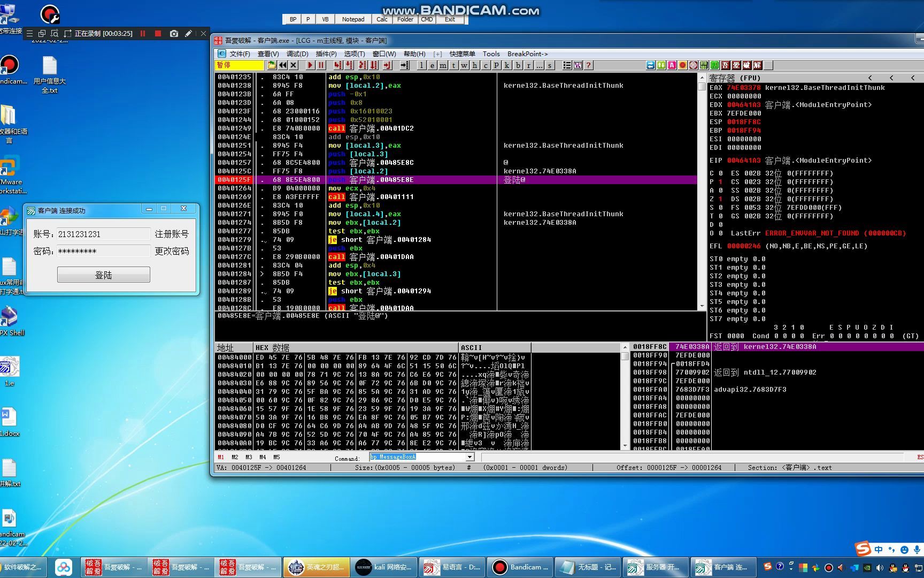Open Handles window with the h button
The width and height of the screenshot is (924, 578).
click(475, 65)
